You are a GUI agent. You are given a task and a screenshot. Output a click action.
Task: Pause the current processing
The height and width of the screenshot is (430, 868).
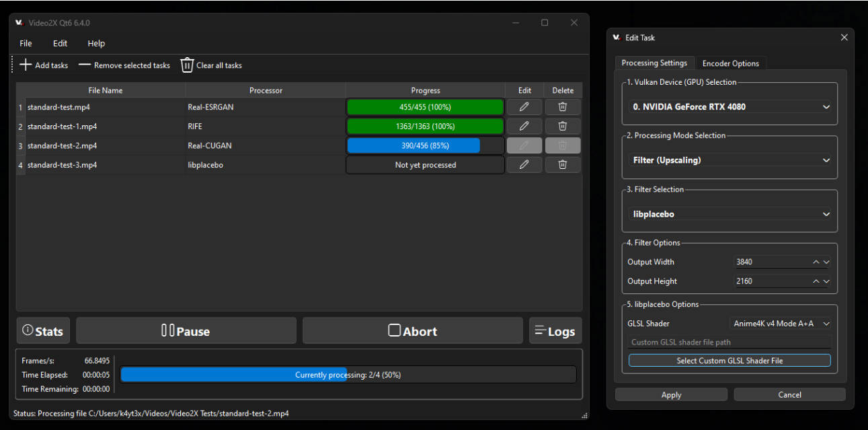pos(186,330)
